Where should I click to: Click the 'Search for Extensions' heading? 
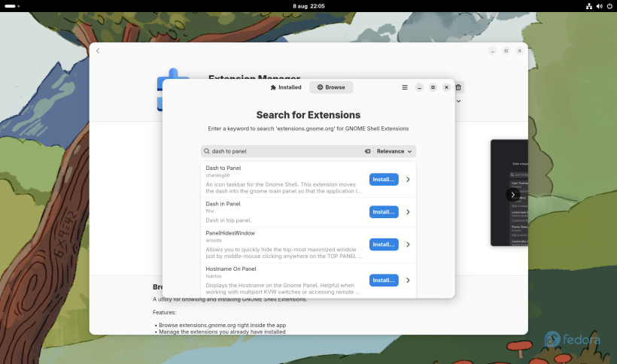tap(308, 115)
